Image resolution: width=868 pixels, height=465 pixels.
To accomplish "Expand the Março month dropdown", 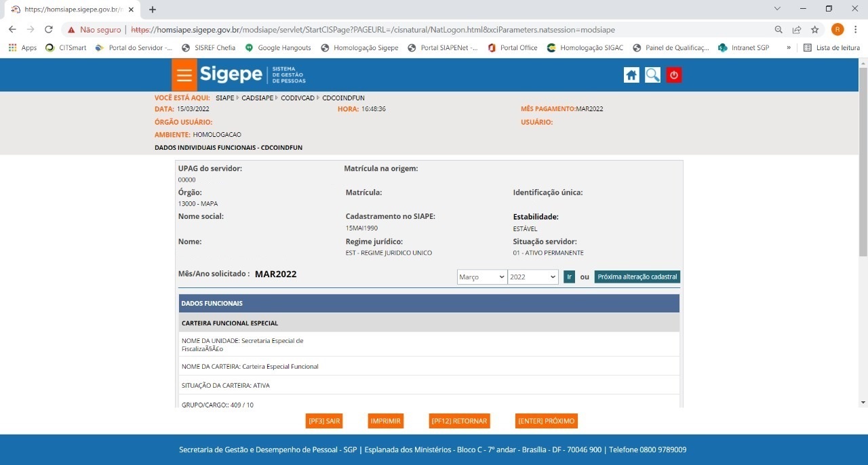I will point(481,277).
